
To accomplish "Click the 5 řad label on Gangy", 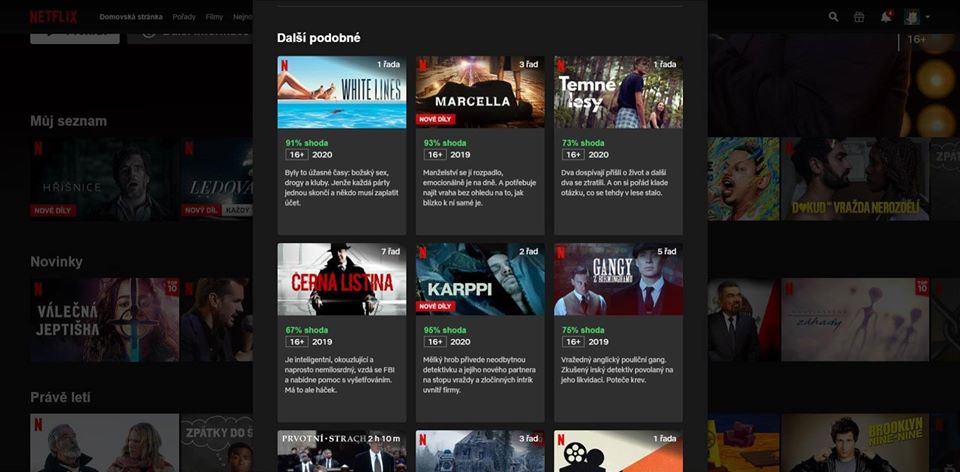I will (667, 252).
